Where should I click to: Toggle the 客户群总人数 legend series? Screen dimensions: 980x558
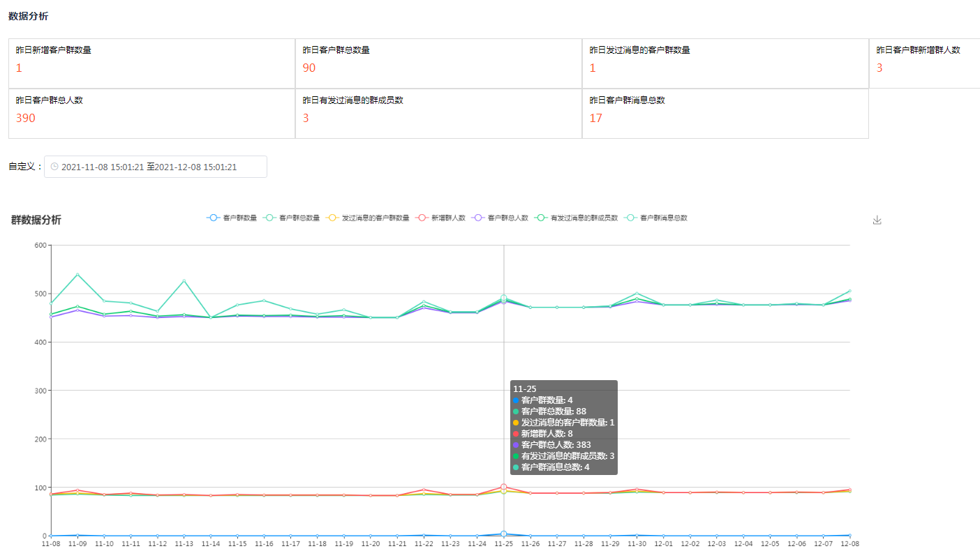[x=500, y=218]
